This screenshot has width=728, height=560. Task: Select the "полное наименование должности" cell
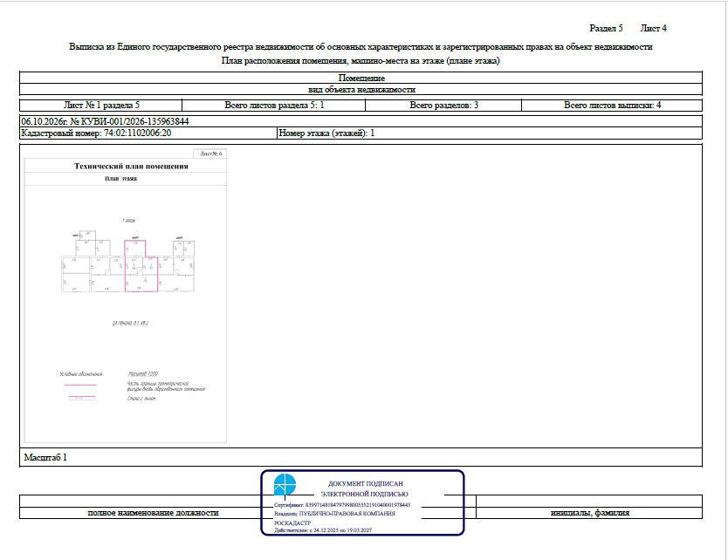tap(154, 513)
